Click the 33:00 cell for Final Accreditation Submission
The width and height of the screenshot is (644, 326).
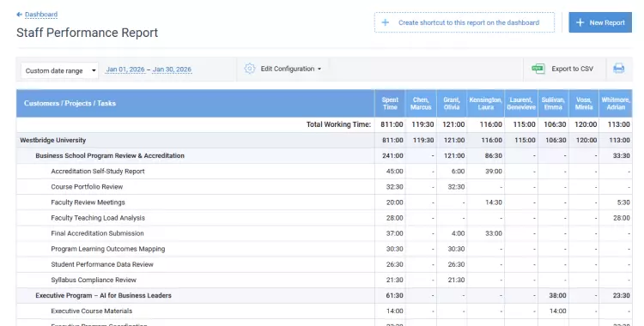(494, 233)
